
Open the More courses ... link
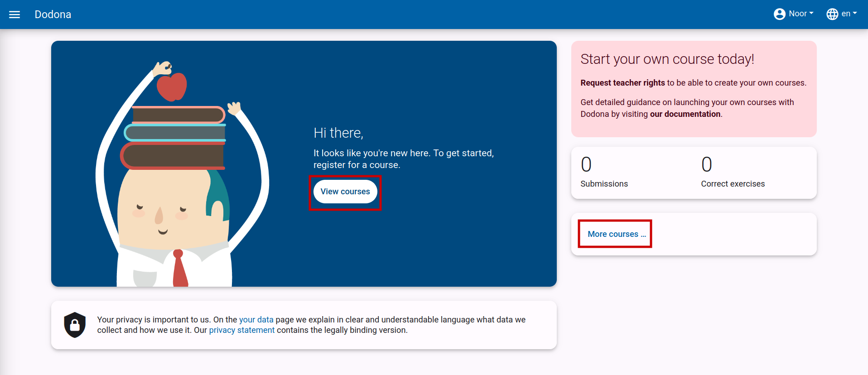pyautogui.click(x=617, y=234)
